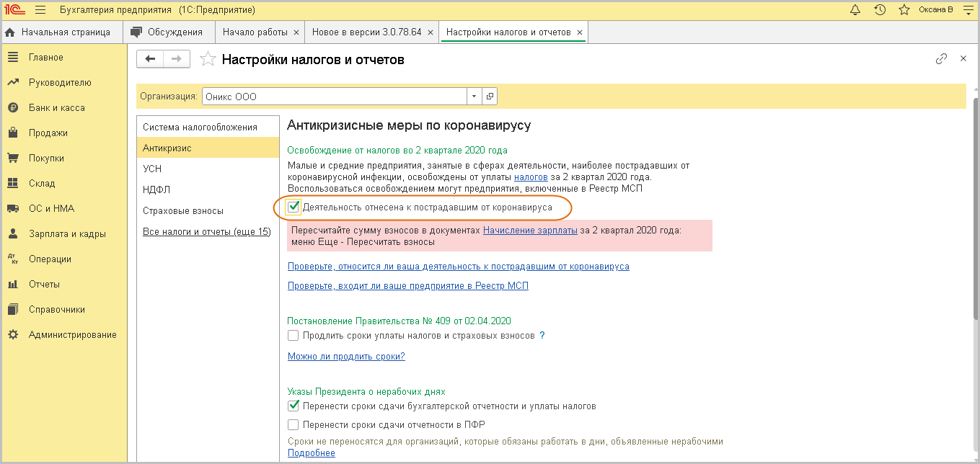Select Система налогообложения in settings list
This screenshot has height=464, width=980.
[208, 127]
